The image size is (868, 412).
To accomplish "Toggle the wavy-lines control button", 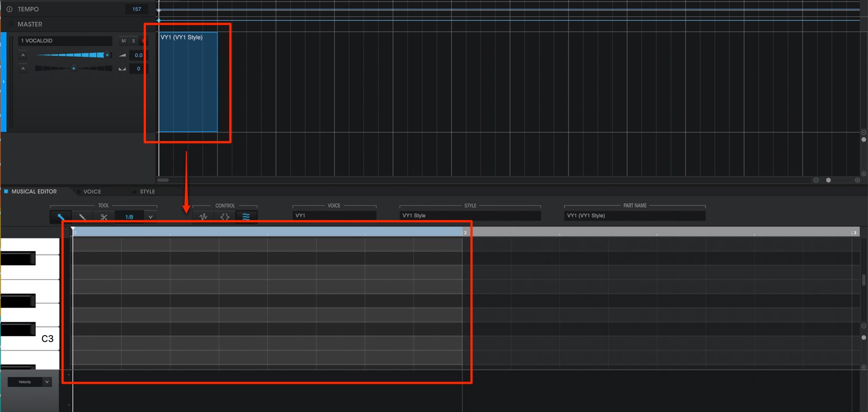I will tap(246, 216).
